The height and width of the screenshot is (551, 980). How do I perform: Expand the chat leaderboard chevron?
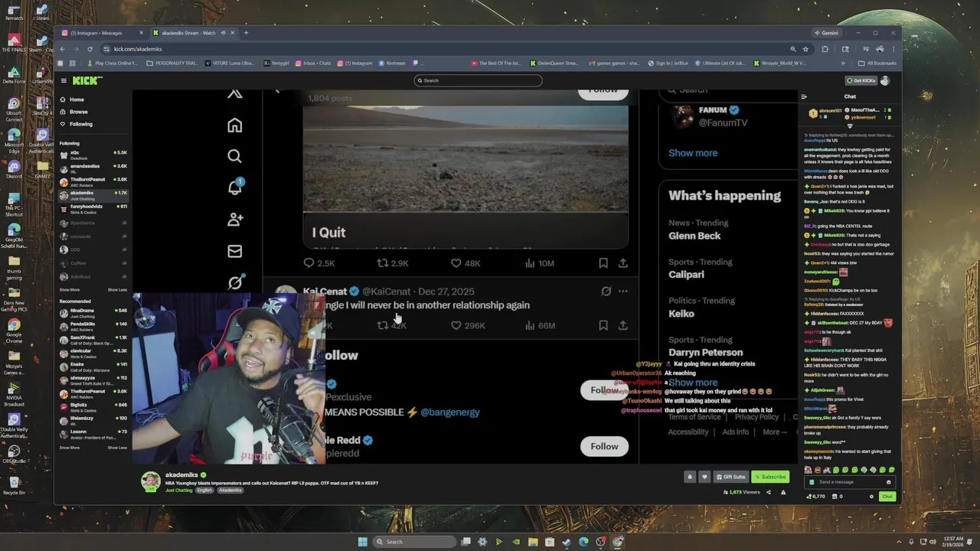[850, 125]
